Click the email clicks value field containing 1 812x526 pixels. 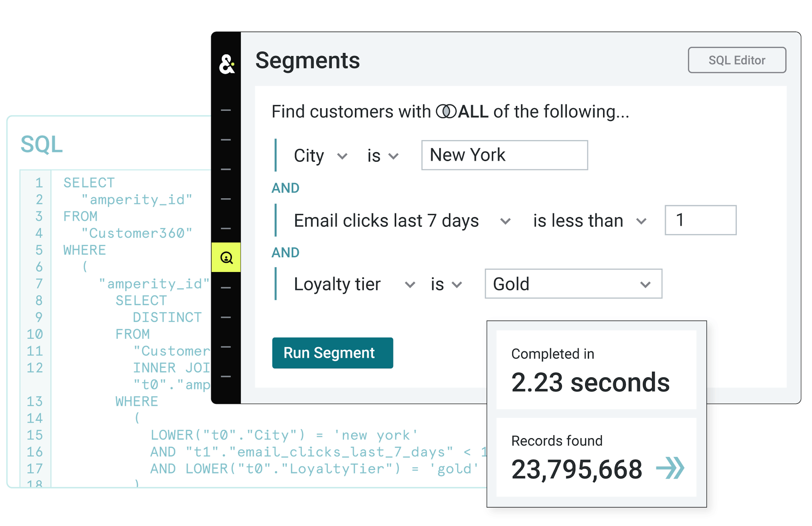(x=701, y=220)
